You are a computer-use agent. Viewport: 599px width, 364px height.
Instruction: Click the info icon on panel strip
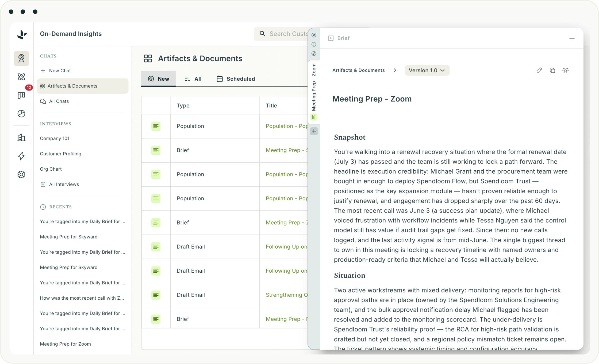tap(314, 44)
